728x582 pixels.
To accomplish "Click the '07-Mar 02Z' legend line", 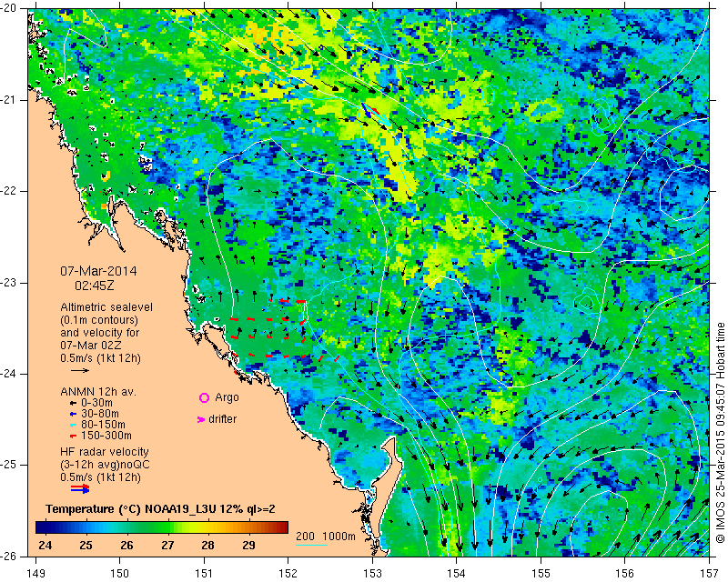I will tap(89, 346).
